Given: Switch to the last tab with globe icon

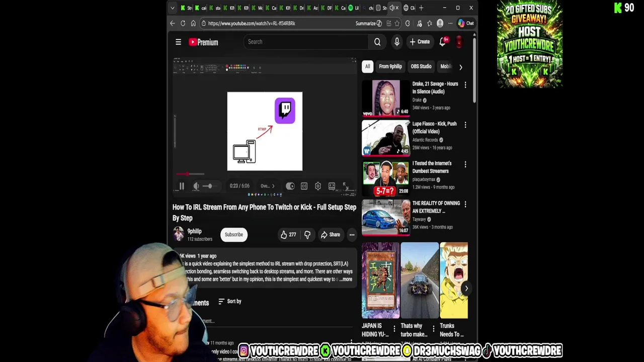Looking at the screenshot, I should tap(408, 8).
